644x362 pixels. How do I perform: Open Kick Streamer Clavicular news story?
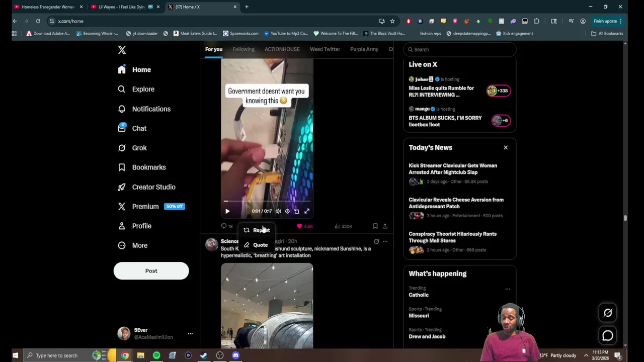[460, 173]
